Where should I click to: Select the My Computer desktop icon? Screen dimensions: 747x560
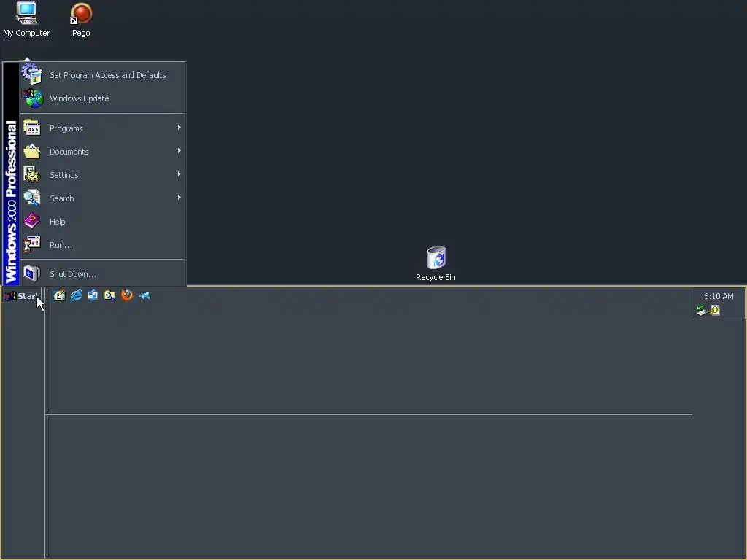pos(26,20)
